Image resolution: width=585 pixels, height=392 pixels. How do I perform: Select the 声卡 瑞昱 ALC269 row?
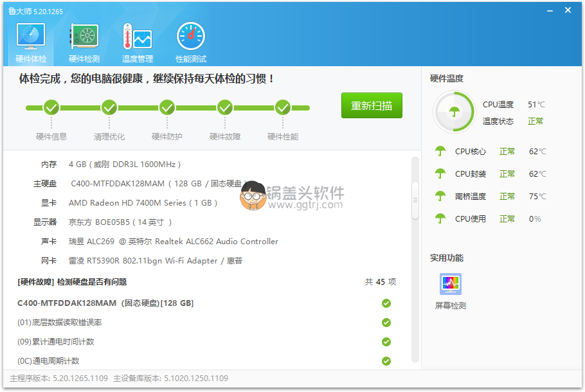click(x=159, y=242)
